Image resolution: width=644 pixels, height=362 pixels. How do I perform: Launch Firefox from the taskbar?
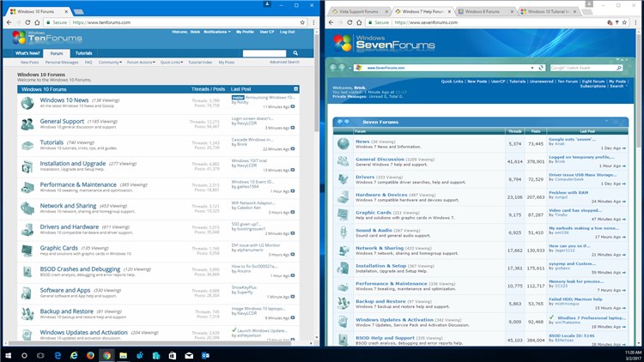tap(90, 355)
